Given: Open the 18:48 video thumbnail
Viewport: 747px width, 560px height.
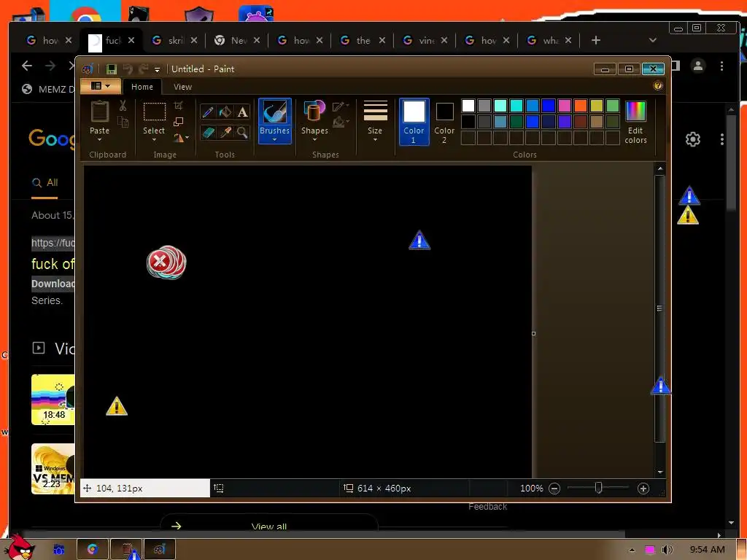Looking at the screenshot, I should tap(53, 400).
